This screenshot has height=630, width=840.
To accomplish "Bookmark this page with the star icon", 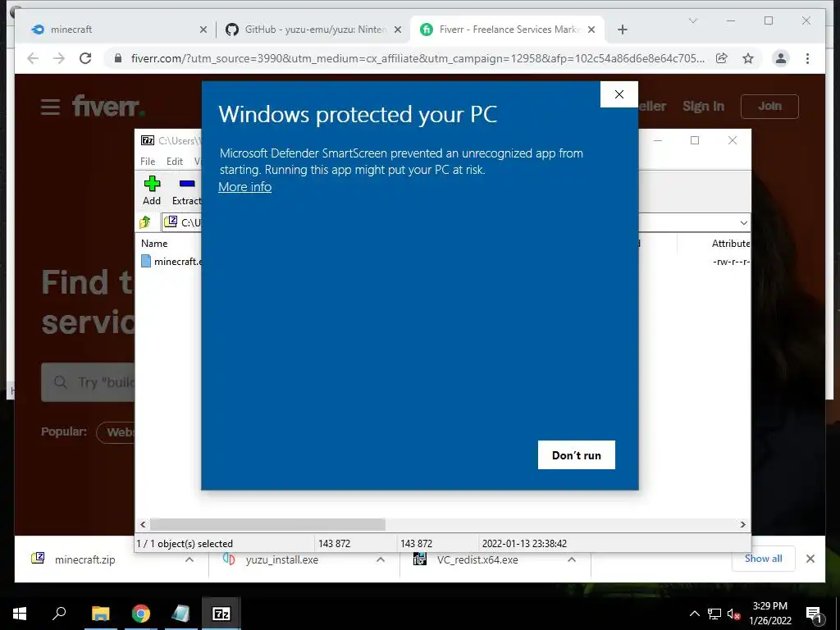I will tap(748, 58).
